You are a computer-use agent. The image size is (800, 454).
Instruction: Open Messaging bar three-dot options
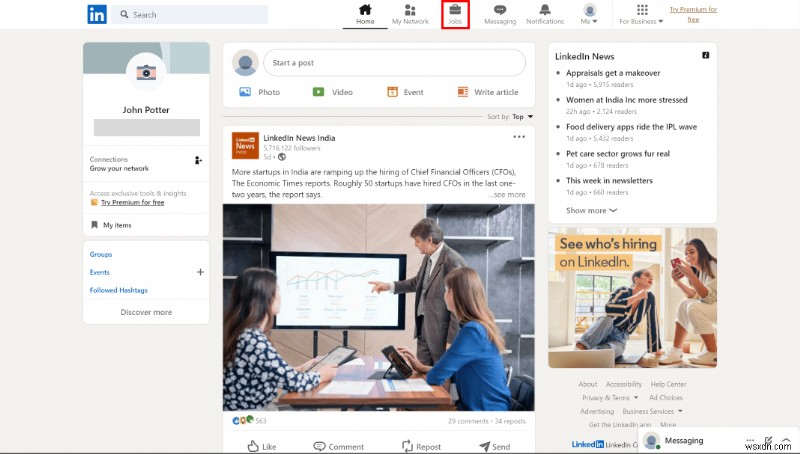[750, 440]
